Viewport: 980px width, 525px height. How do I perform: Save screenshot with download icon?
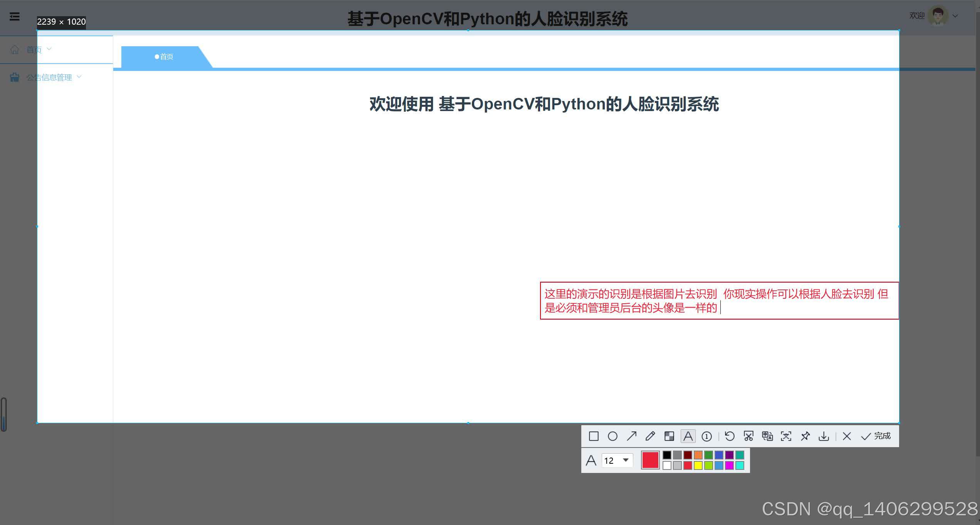(x=824, y=436)
